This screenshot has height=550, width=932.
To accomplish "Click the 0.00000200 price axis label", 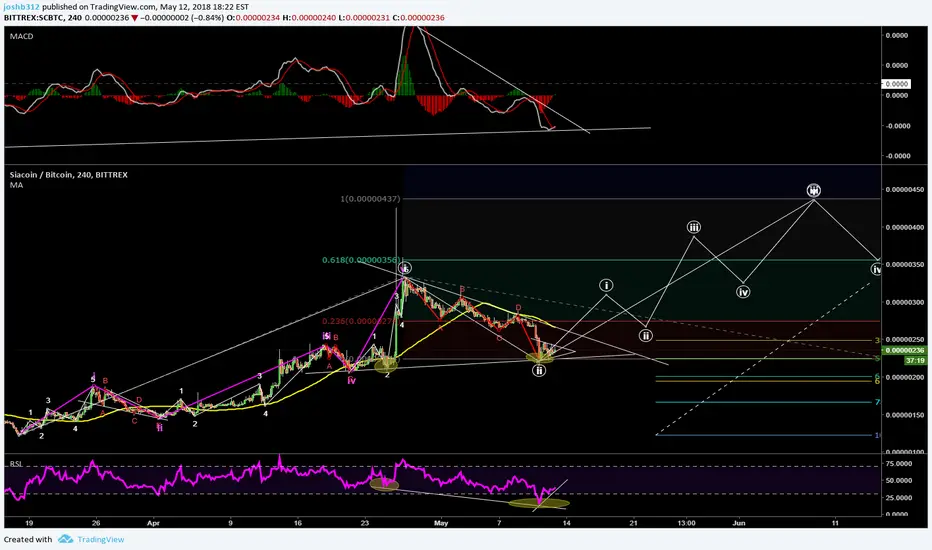I will click(x=905, y=377).
